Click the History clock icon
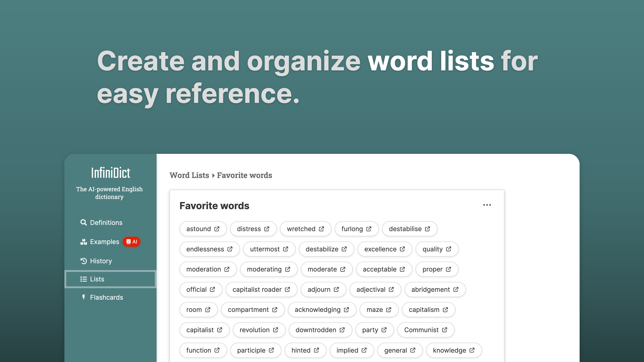The image size is (644, 362). tap(84, 261)
